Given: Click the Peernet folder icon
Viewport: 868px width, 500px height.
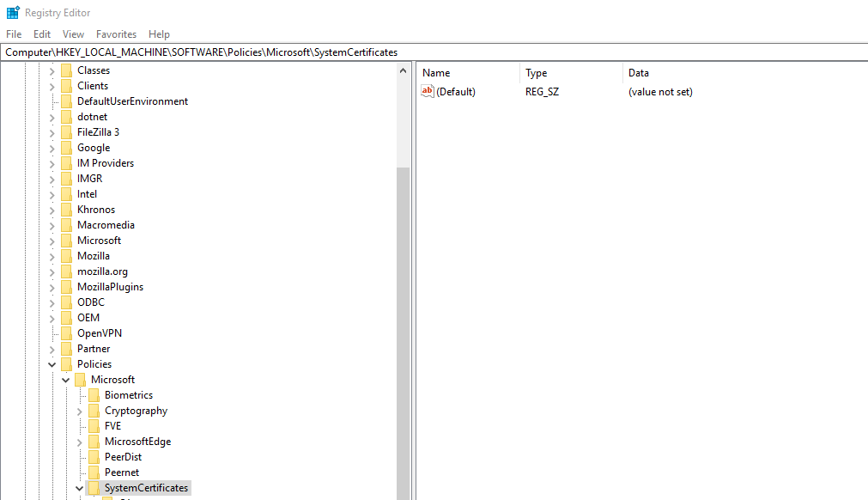Looking at the screenshot, I should pos(94,473).
